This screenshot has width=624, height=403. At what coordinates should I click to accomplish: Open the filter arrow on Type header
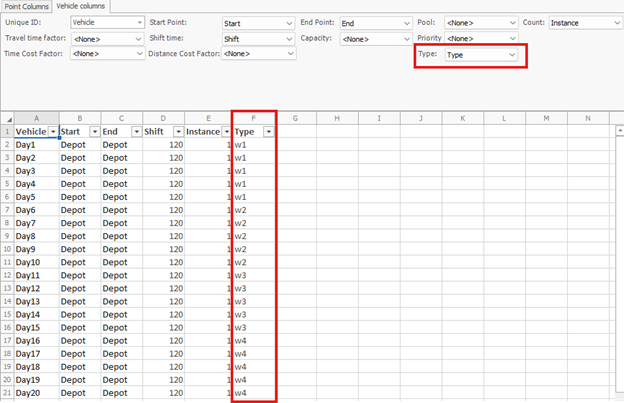268,132
